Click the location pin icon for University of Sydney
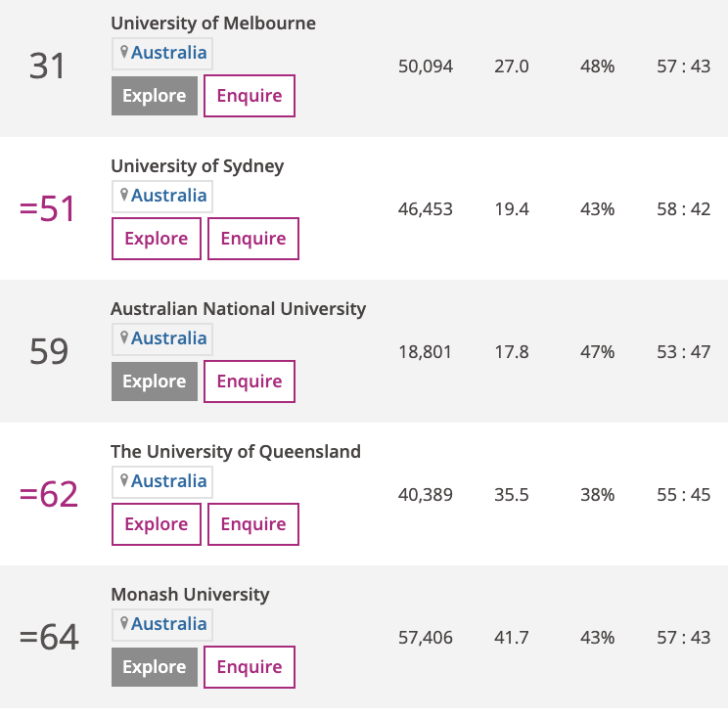 (124, 195)
